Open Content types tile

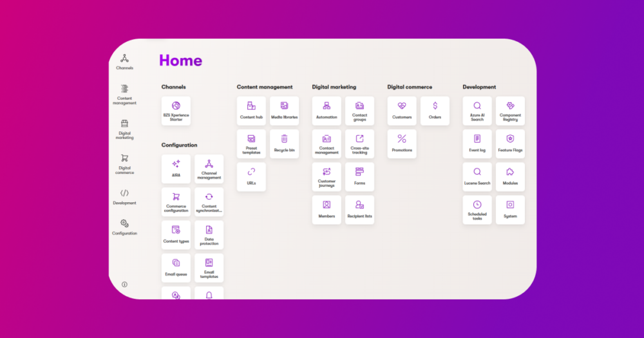point(176,235)
